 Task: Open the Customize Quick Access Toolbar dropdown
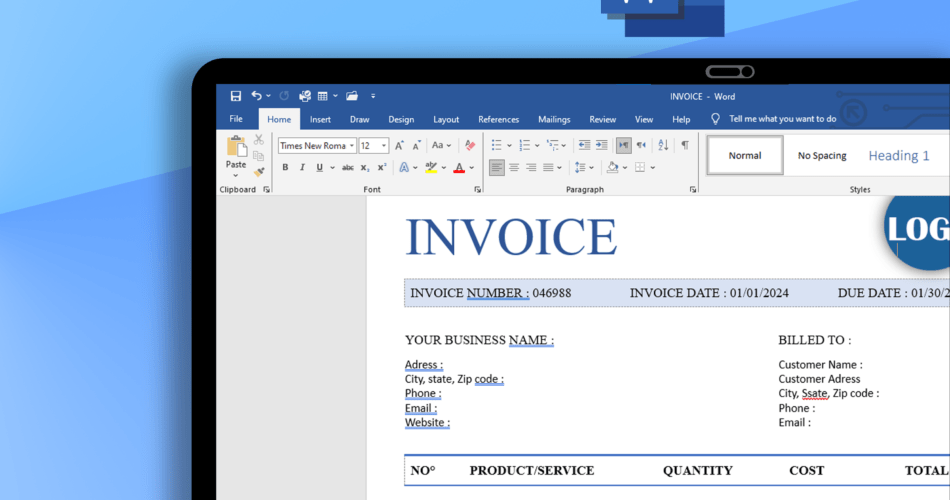pyautogui.click(x=373, y=96)
